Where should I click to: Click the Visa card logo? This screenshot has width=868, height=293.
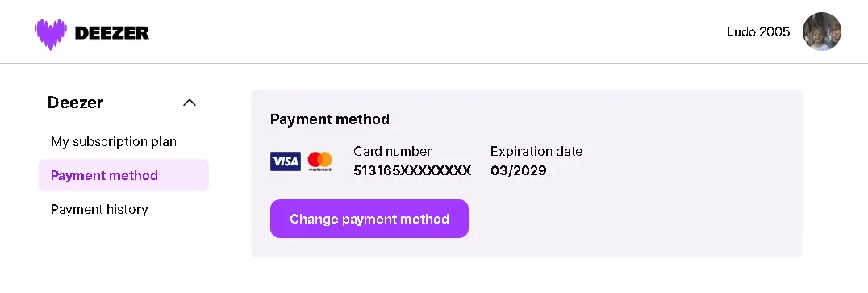click(x=286, y=161)
